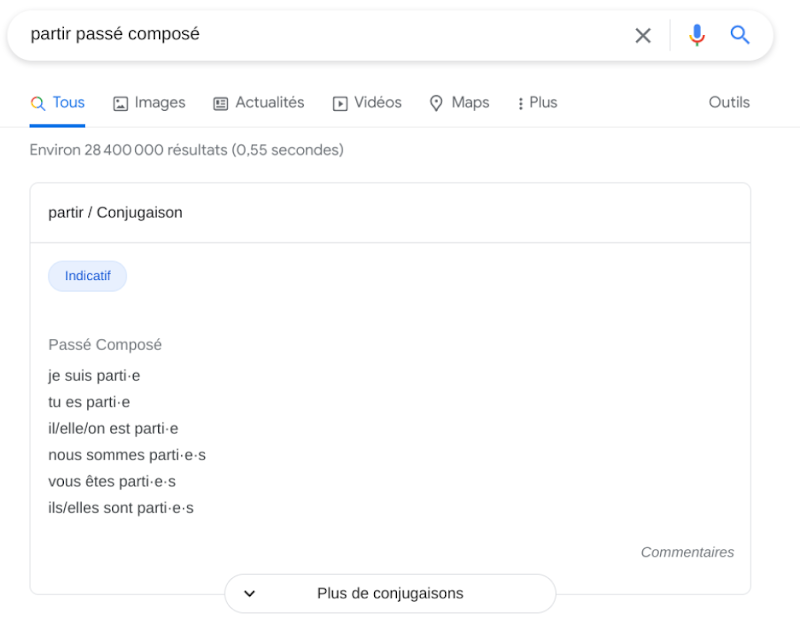Open search Outils options
This screenshot has width=800, height=631.
pyautogui.click(x=729, y=102)
